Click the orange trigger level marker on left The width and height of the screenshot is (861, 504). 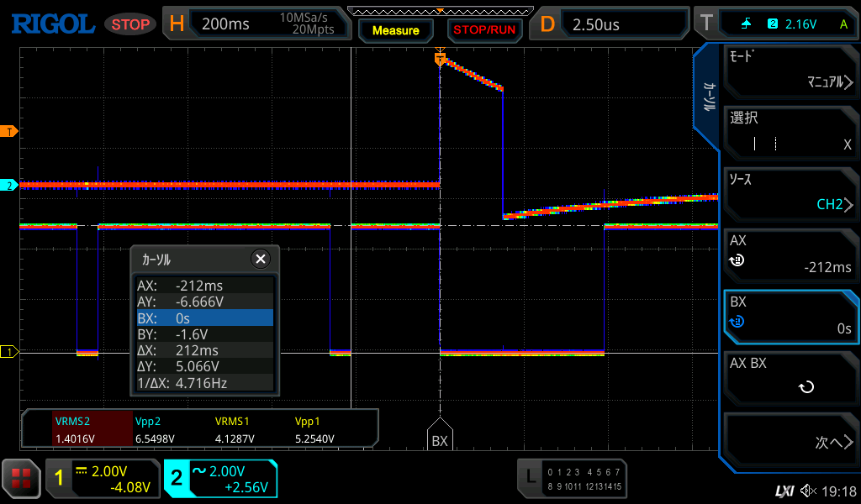click(x=10, y=132)
